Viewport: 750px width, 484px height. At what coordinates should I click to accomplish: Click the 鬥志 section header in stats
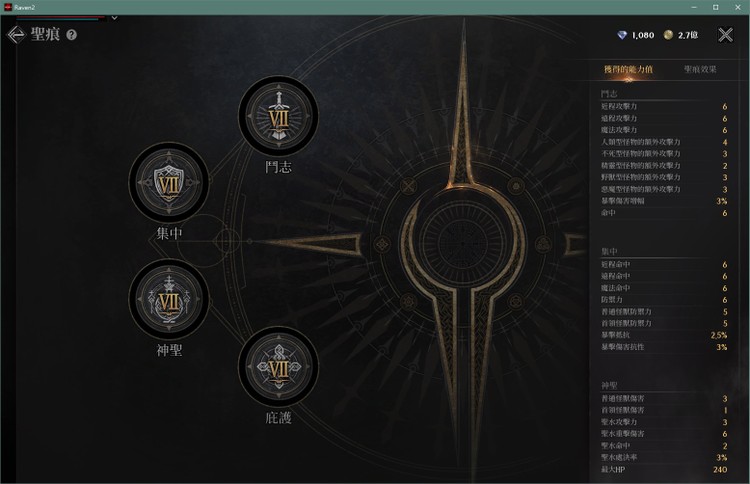click(609, 94)
